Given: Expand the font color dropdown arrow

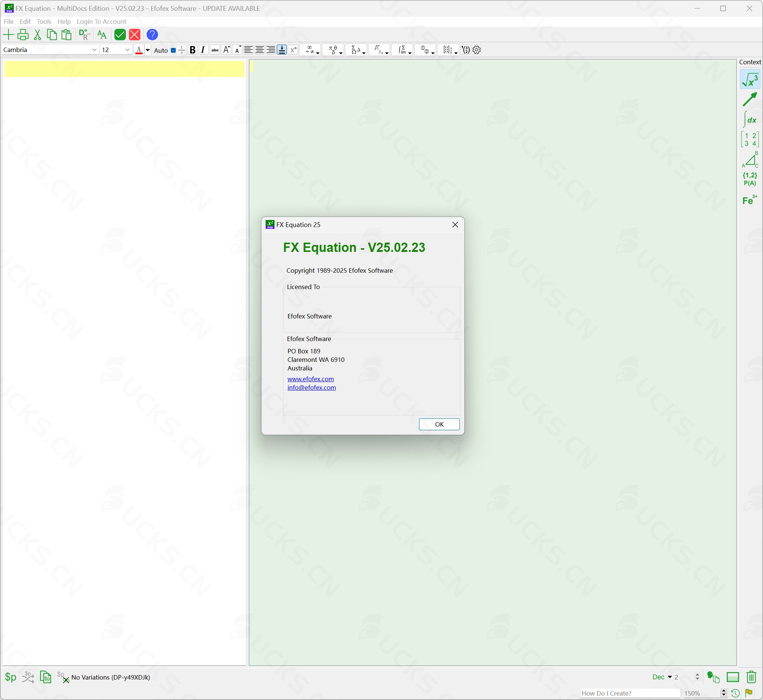Looking at the screenshot, I should point(148,50).
